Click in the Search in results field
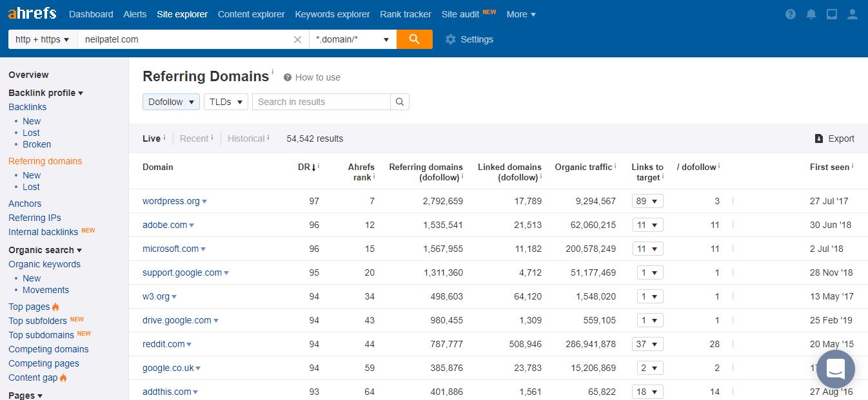The image size is (868, 400). point(321,102)
